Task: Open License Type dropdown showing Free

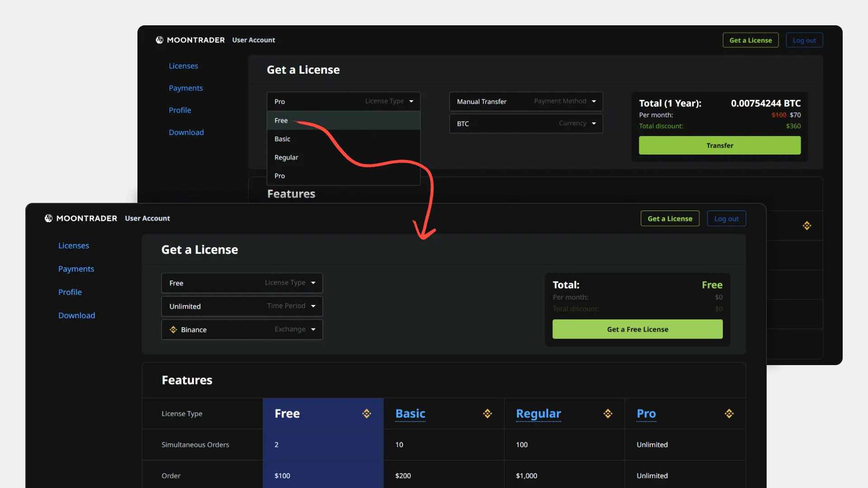Action: pos(242,283)
